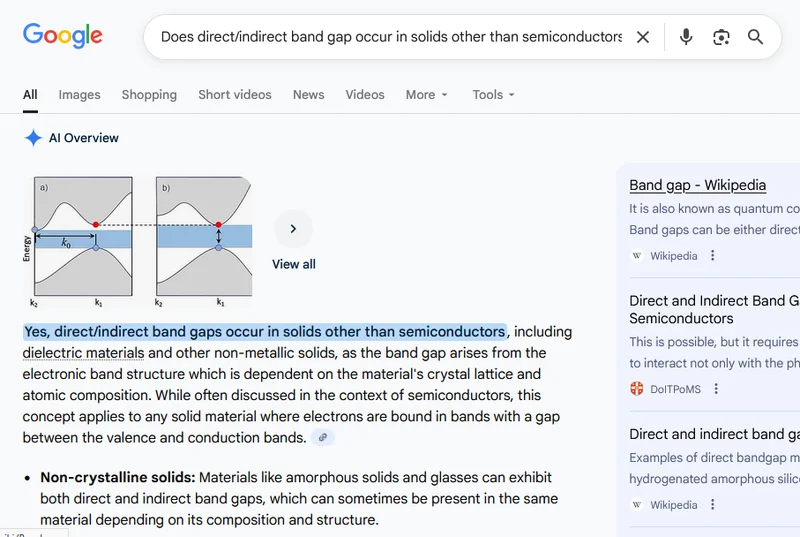Start voice search with microphone icon
This screenshot has width=800, height=537.
686,37
